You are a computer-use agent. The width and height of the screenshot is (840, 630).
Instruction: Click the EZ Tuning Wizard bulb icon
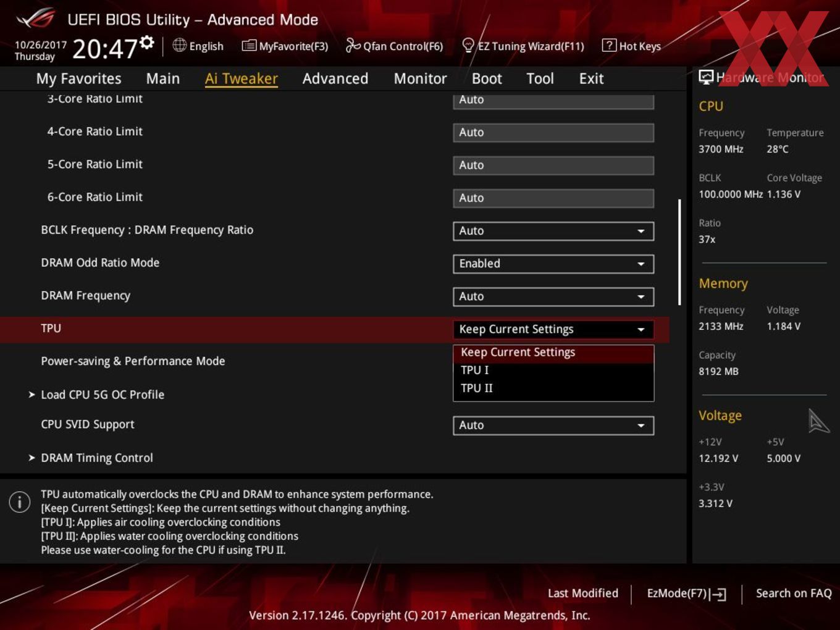(x=468, y=45)
